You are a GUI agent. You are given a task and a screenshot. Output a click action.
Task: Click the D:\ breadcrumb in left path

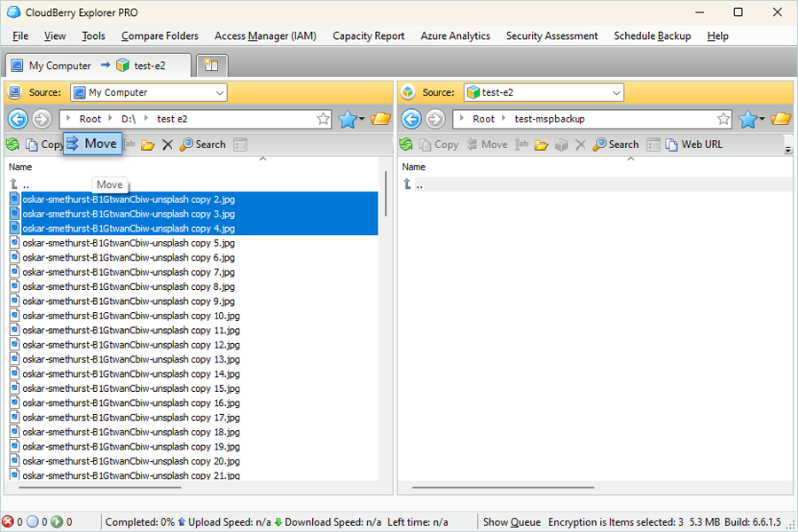click(129, 119)
